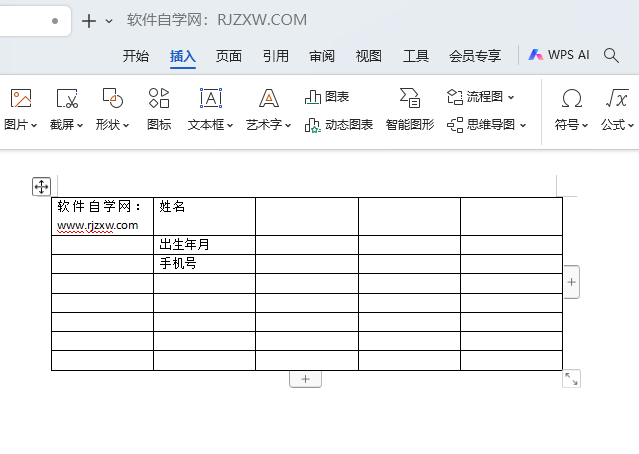Choose the WordArt (艺术字) icon
The image size is (639, 454).
269,98
